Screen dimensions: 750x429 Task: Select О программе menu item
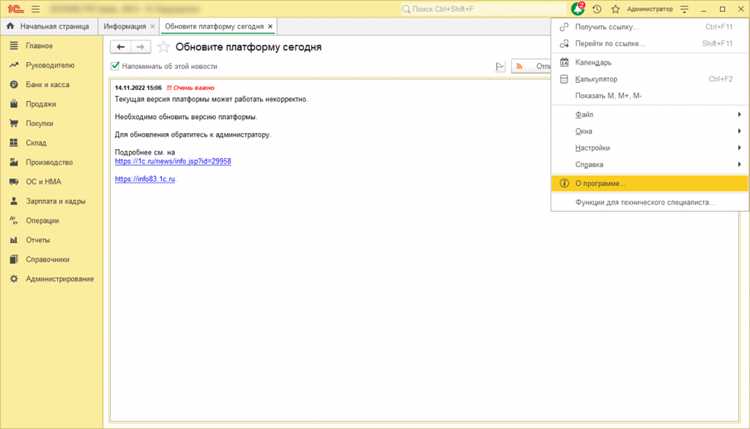coord(650,183)
